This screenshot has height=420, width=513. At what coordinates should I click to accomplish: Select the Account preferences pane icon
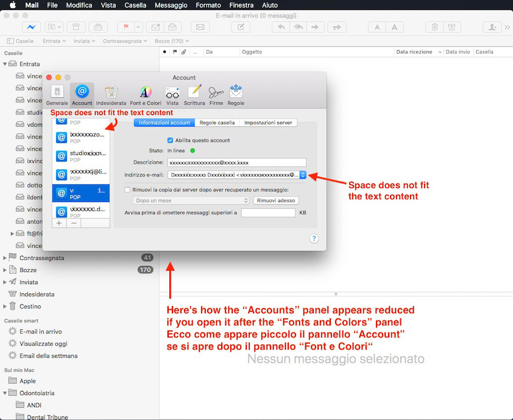point(82,95)
